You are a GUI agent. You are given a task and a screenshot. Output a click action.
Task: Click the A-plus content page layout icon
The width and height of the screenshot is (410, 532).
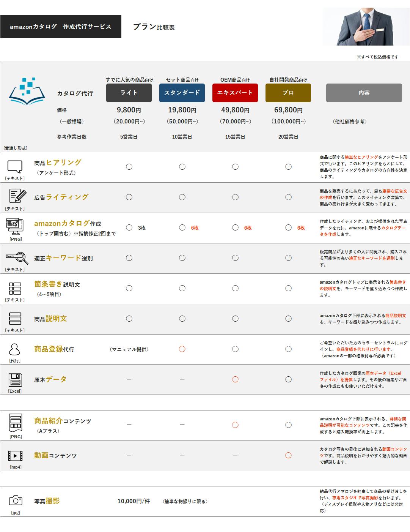(x=16, y=423)
